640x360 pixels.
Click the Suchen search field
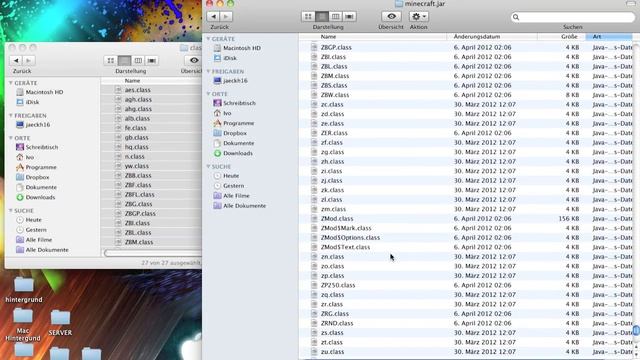tap(573, 17)
